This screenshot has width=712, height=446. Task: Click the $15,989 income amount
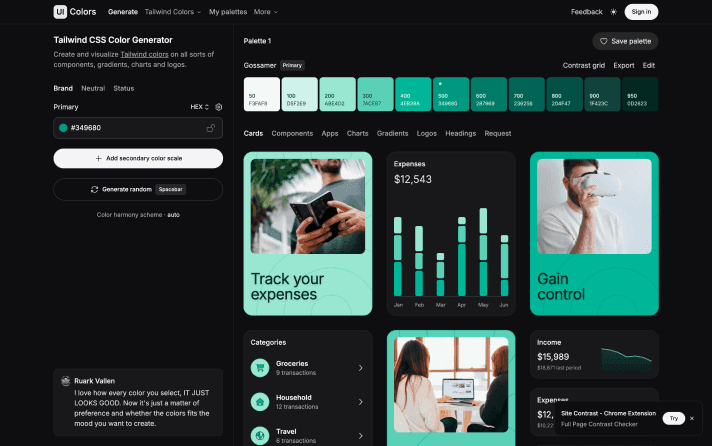point(553,357)
